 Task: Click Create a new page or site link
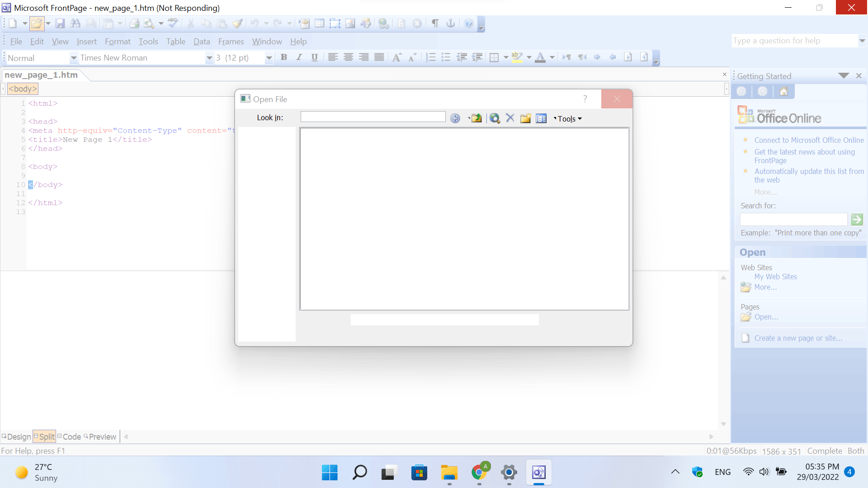pyautogui.click(x=798, y=338)
